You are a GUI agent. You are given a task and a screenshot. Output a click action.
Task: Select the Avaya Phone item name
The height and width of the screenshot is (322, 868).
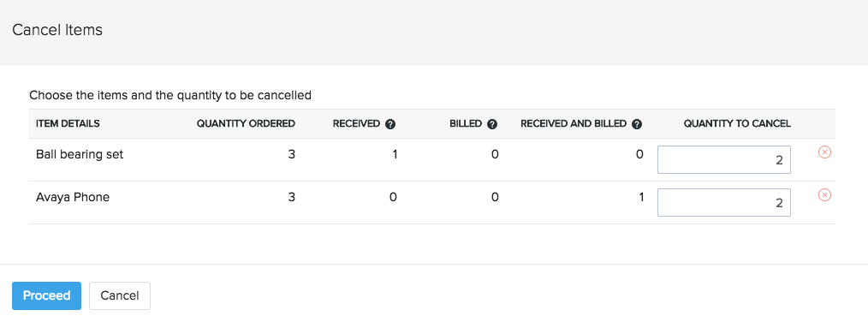point(73,197)
